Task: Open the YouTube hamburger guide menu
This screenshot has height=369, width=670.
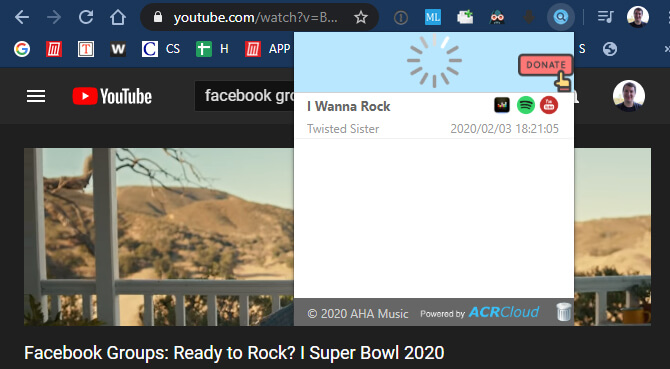Action: click(x=36, y=96)
